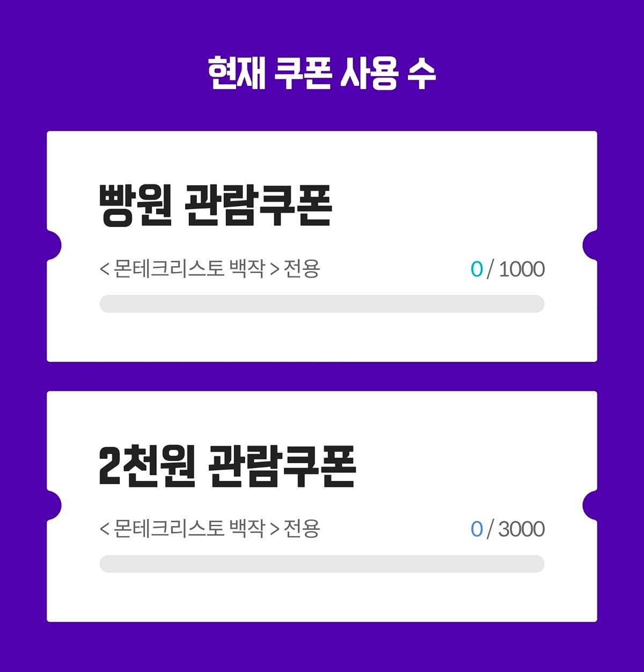Screen dimensions: 644x672
Task: Click the 1000 total in first coupon
Action: (x=522, y=269)
